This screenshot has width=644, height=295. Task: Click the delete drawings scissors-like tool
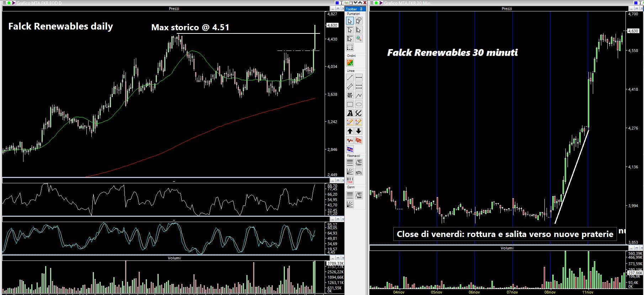(358, 113)
